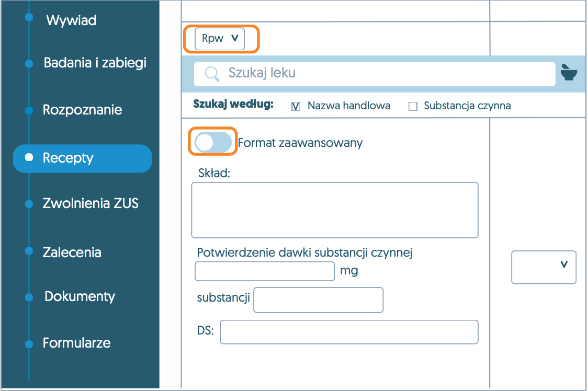Click into the Skład text area
The height and width of the screenshot is (391, 588).
click(x=335, y=210)
